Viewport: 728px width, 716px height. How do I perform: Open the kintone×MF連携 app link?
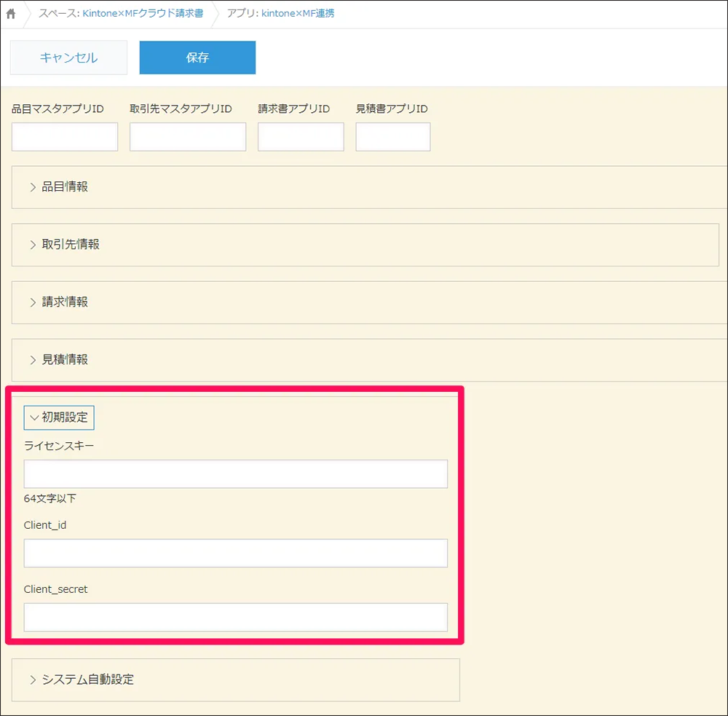click(298, 14)
